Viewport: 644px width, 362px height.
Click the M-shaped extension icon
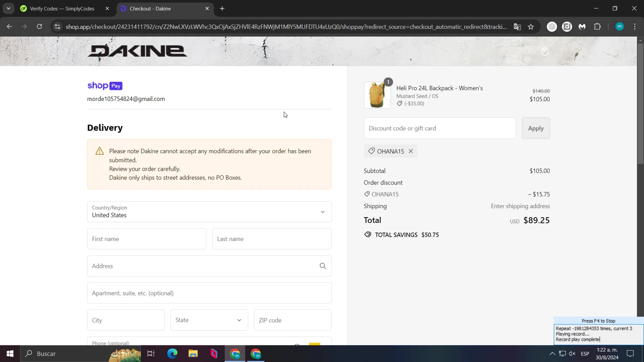[x=582, y=27]
